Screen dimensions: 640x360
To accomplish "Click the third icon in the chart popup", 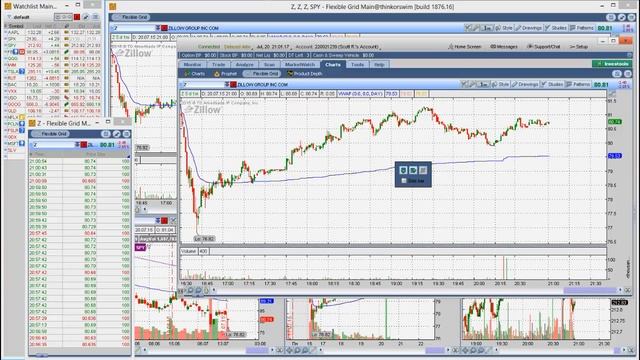I will (x=423, y=170).
